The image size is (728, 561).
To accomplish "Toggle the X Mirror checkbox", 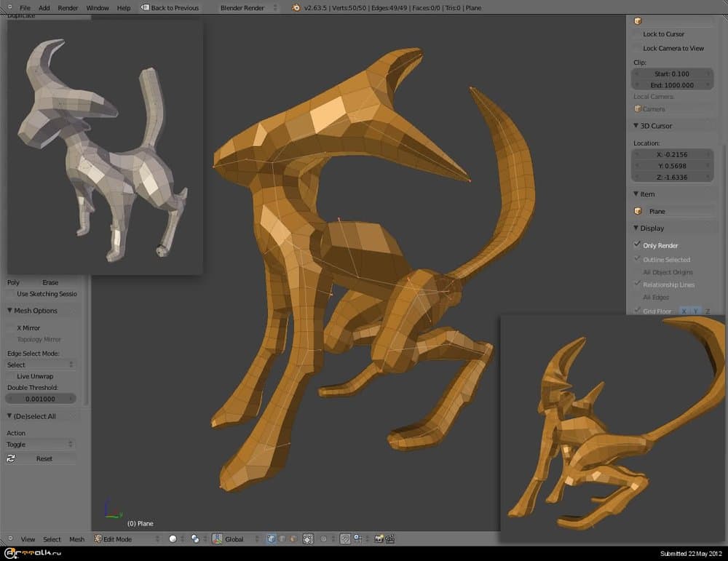I will click(11, 328).
